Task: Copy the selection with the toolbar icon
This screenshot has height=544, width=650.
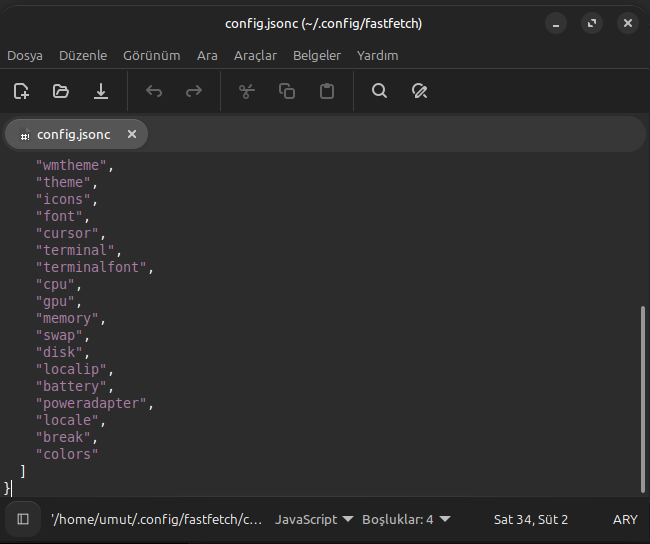Action: (287, 91)
